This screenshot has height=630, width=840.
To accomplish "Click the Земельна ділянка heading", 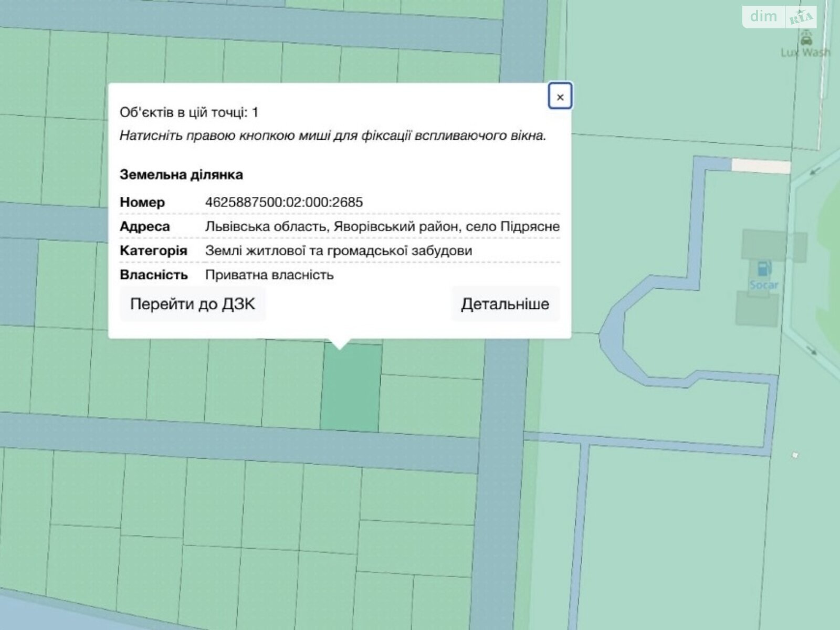I will [181, 174].
